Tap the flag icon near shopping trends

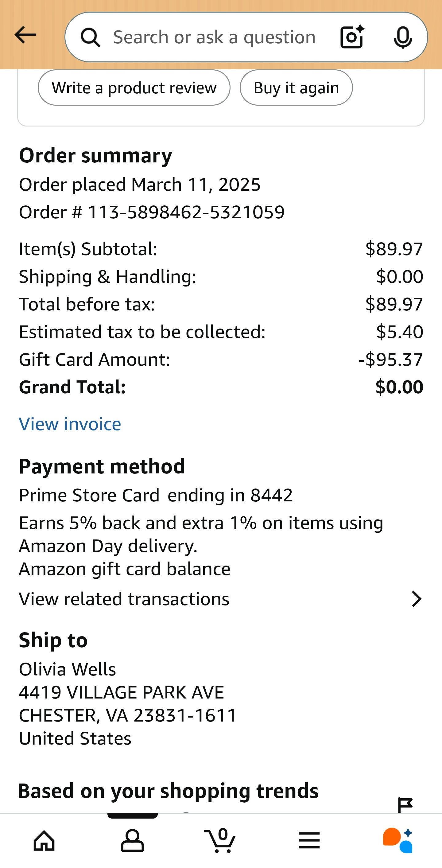[405, 805]
